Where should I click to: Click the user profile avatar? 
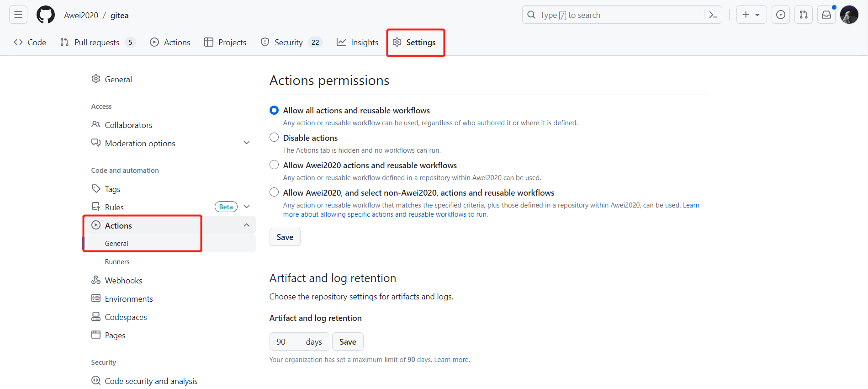(x=849, y=15)
